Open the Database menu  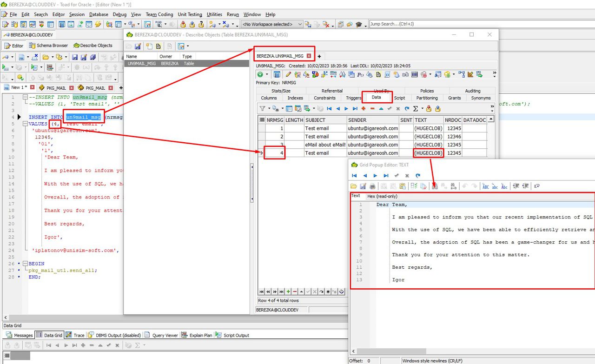99,14
